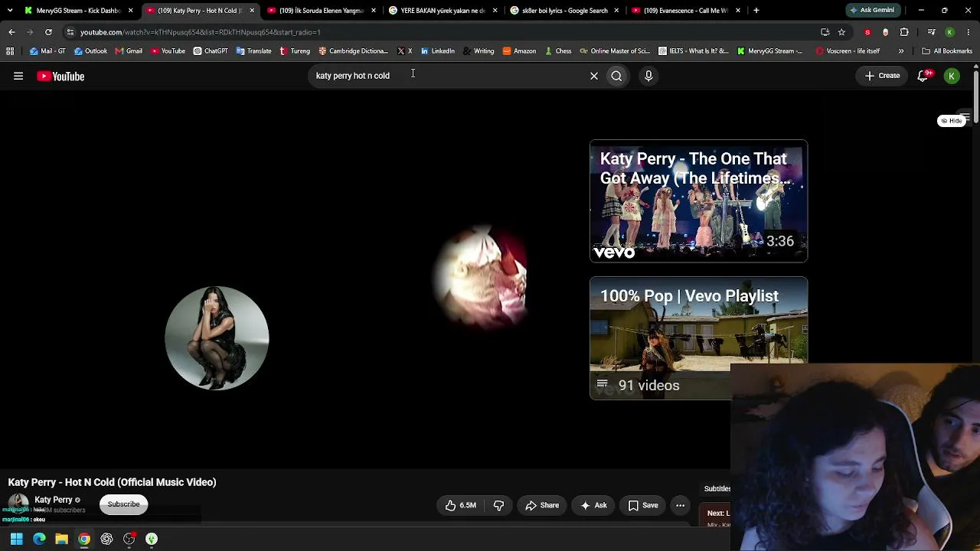Screen dimensions: 980x551
Task: Open the Chrome three-dot menu
Action: pos(969,32)
